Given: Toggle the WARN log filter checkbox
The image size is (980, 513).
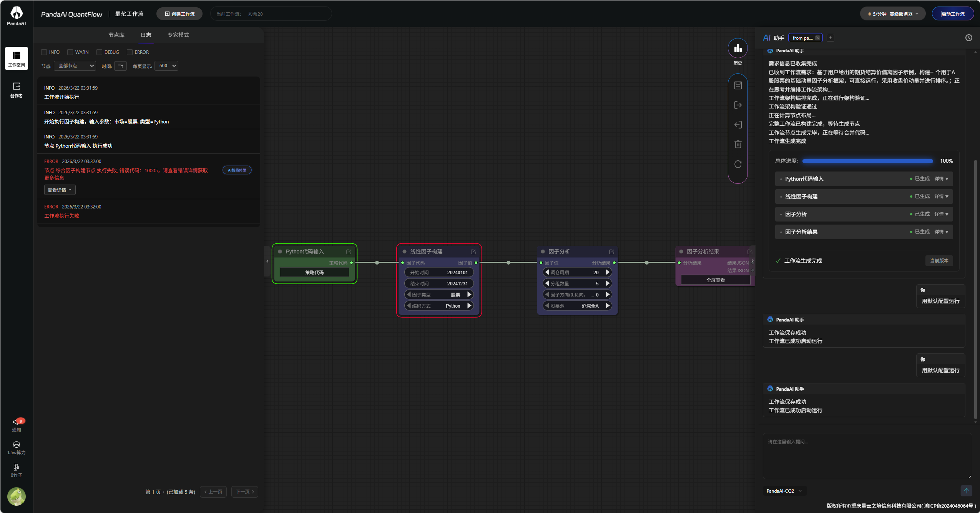Looking at the screenshot, I should click(x=70, y=52).
